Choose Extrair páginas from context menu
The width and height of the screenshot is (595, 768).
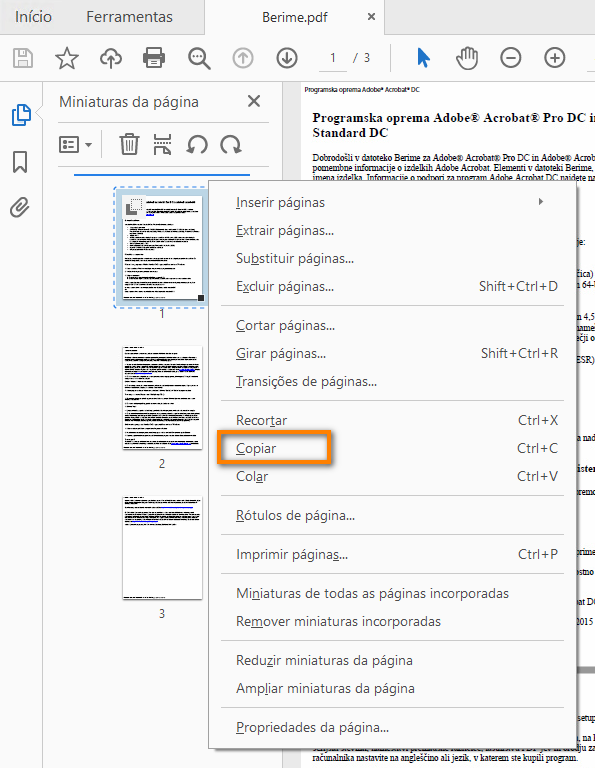click(392, 230)
